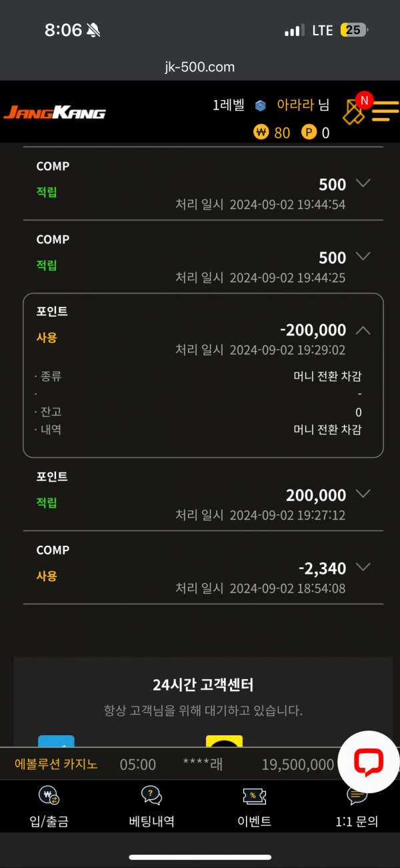Screen dimensions: 400x868
Task: Expand the -2,340 COMP usage entry
Action: tap(363, 567)
